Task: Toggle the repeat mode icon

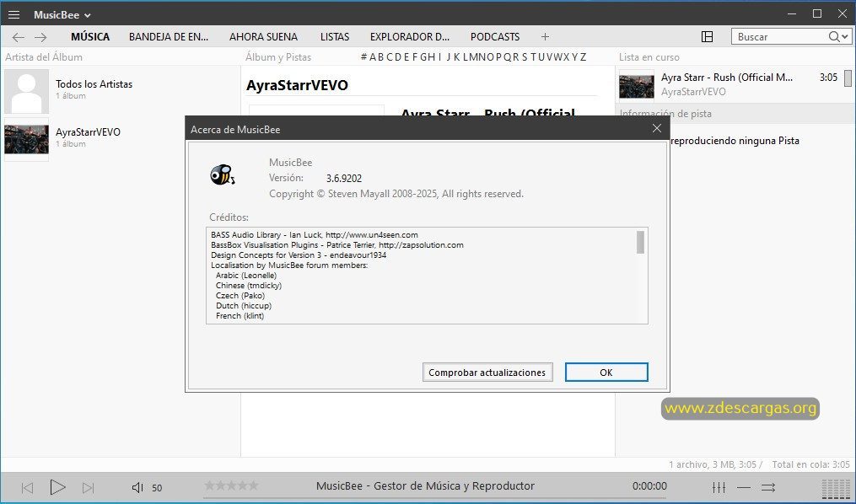Action: (x=744, y=487)
